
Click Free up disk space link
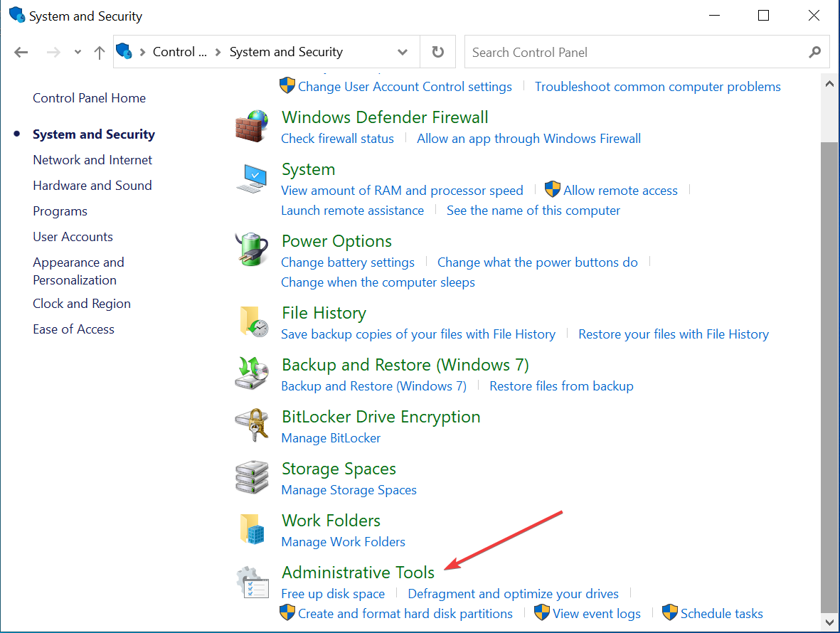tap(333, 594)
